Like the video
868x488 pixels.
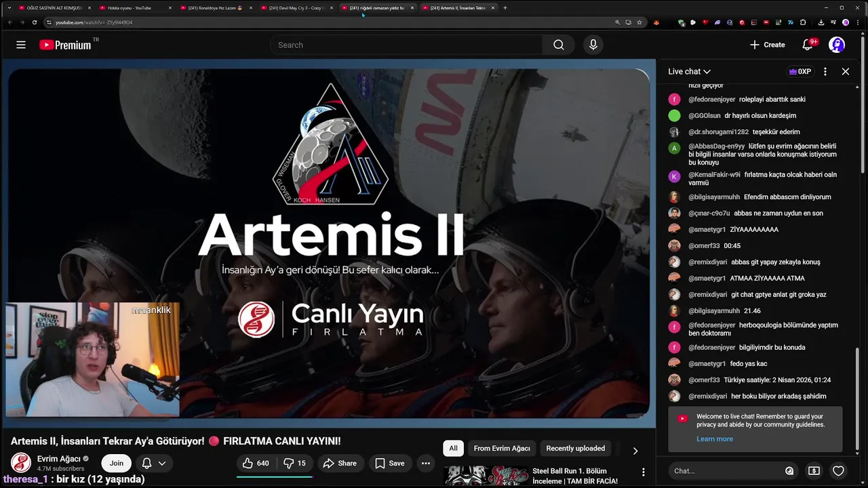(x=256, y=464)
